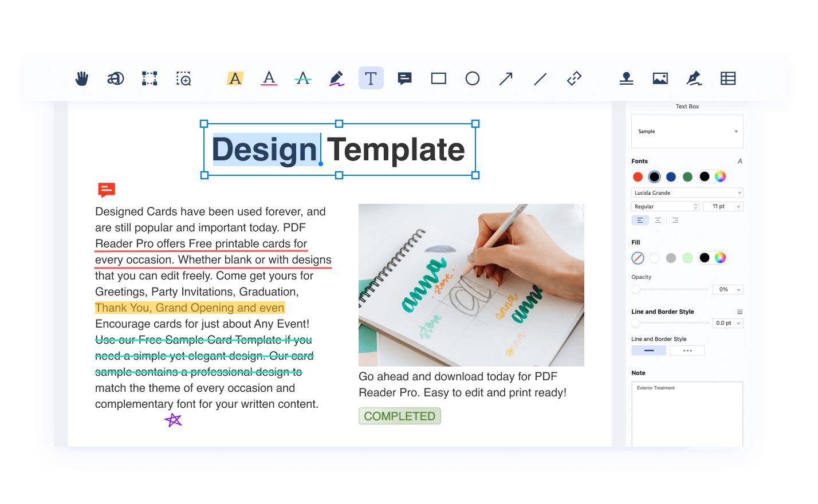Set text alignment to right

[x=675, y=220]
